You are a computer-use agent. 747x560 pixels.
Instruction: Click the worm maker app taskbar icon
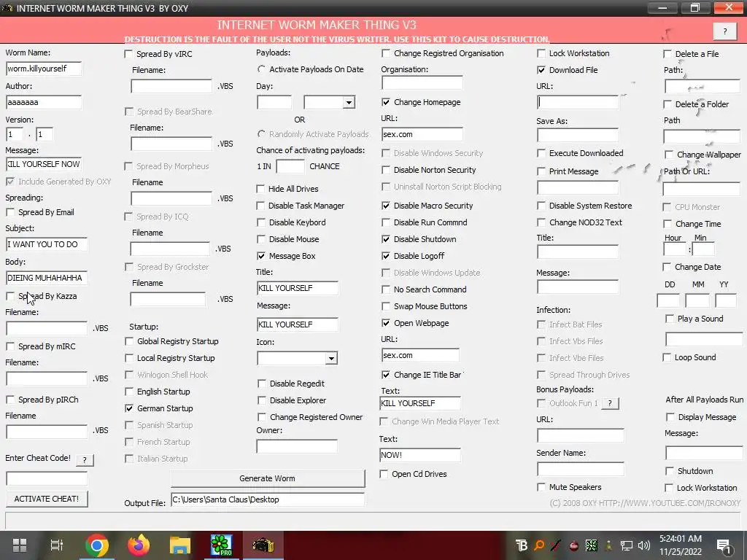(263, 545)
